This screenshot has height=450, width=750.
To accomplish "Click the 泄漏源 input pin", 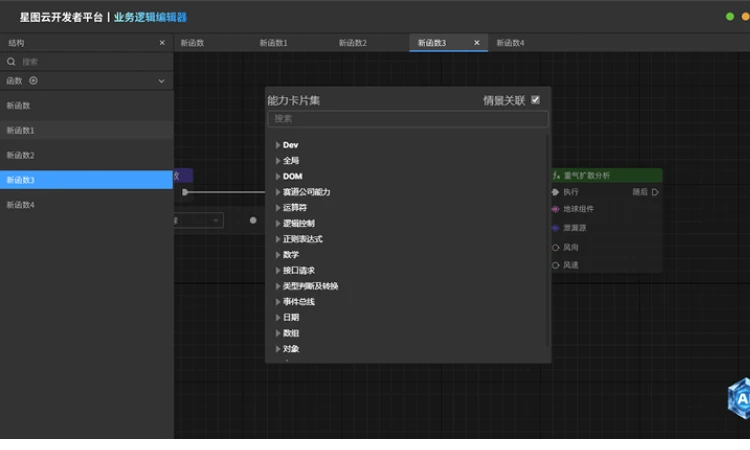I will pos(555,228).
